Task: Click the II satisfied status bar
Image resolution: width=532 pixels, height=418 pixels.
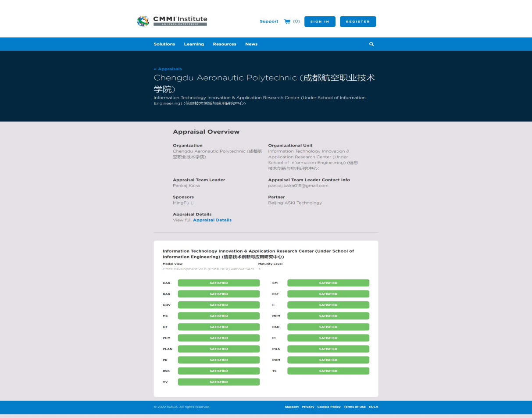Action: [x=328, y=305]
